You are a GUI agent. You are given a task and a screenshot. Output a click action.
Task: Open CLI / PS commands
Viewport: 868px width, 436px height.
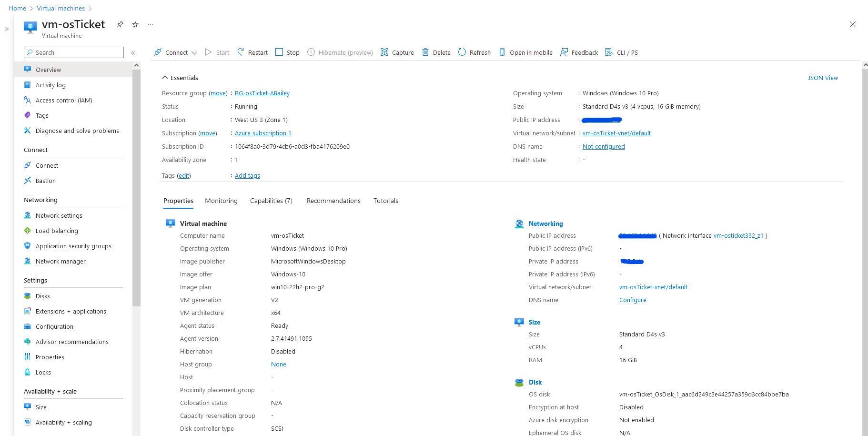tap(621, 52)
